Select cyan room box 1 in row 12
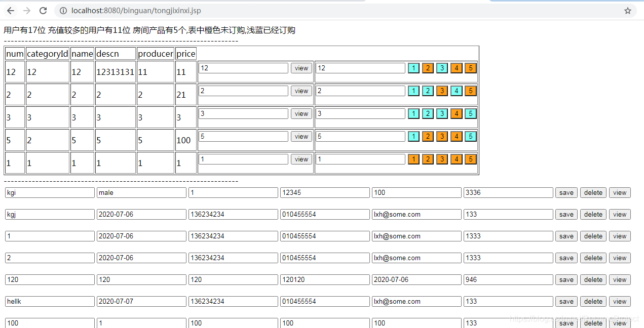This screenshot has height=328, width=644. tap(413, 68)
